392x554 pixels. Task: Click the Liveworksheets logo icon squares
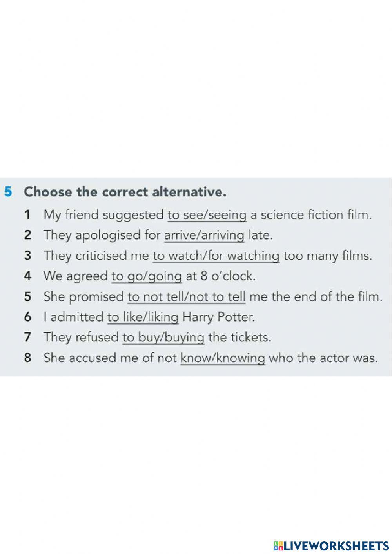[278, 545]
